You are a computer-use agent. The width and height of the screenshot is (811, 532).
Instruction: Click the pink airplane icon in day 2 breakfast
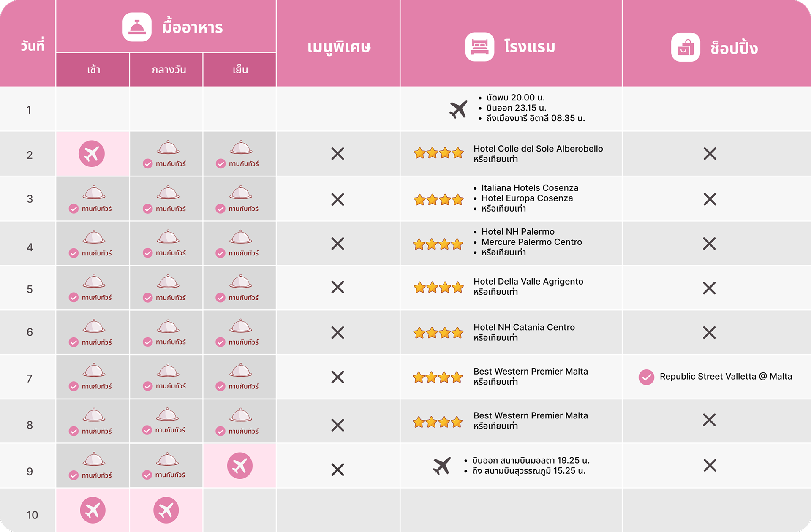pos(92,154)
